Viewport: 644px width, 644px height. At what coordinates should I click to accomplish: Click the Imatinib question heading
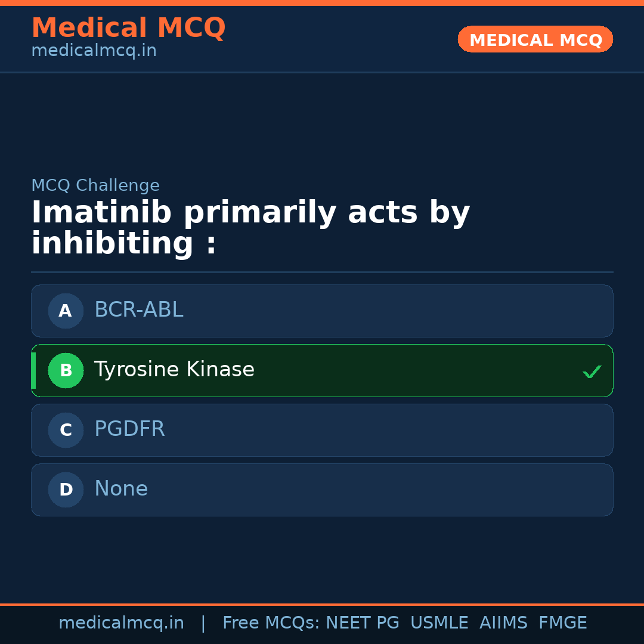(250, 228)
